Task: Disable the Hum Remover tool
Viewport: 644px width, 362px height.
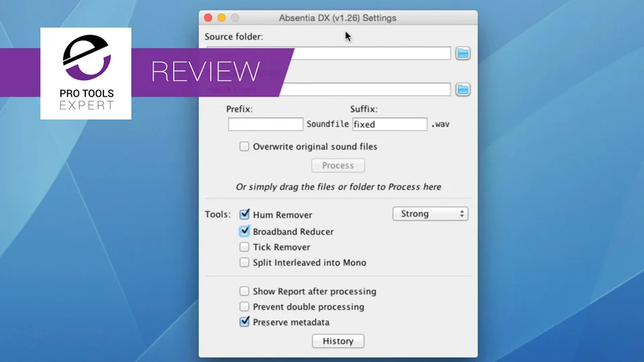Action: tap(244, 215)
